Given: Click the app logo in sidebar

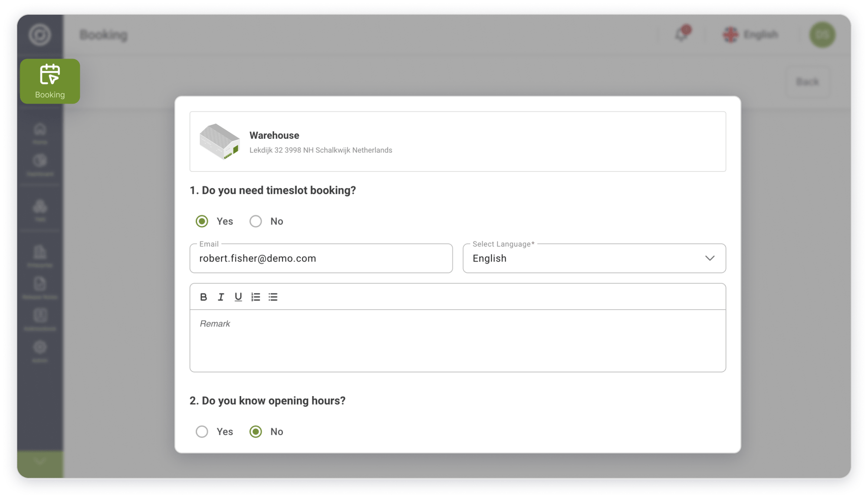Looking at the screenshot, I should click(40, 35).
